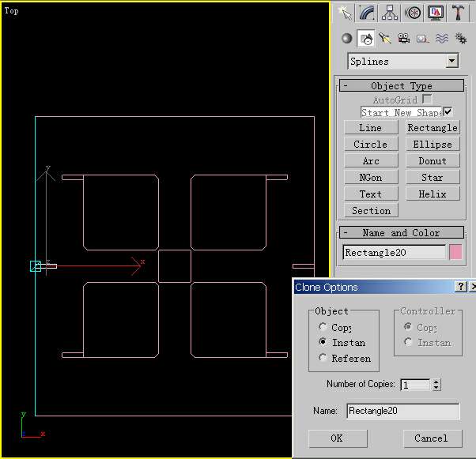Uncheck the Start New Shape checkbox
476x459 pixels.
pos(448,111)
